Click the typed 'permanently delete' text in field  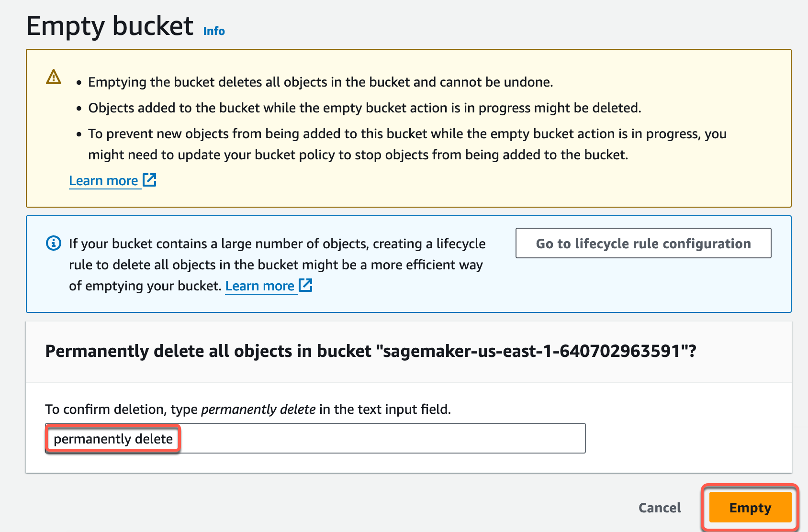tap(113, 439)
